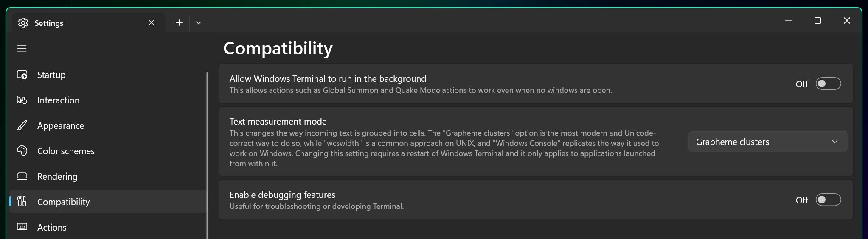Click the Startup icon in sidebar

pos(22,75)
